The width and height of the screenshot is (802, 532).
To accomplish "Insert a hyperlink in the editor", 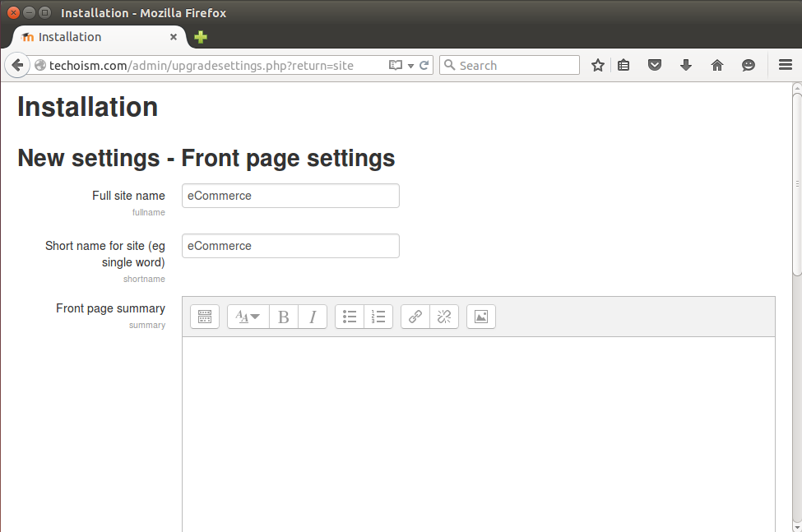I will click(x=415, y=317).
